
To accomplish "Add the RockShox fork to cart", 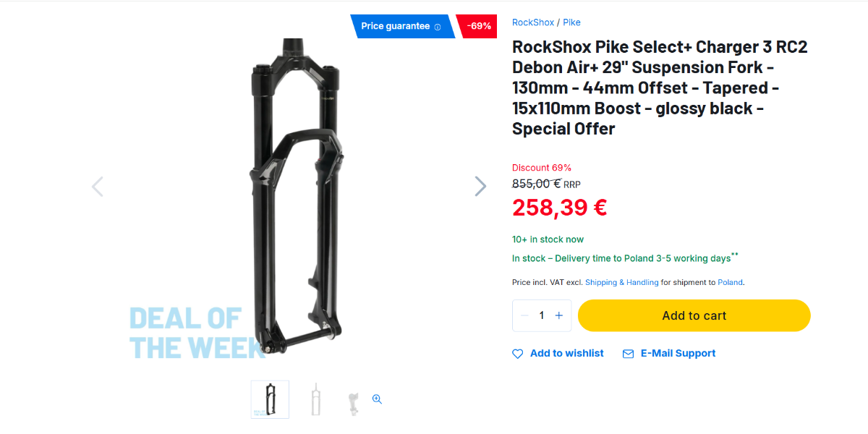I will tap(694, 315).
